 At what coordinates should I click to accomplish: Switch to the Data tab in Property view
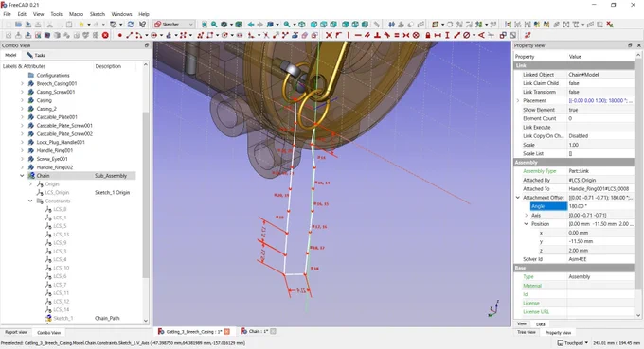[541, 324]
